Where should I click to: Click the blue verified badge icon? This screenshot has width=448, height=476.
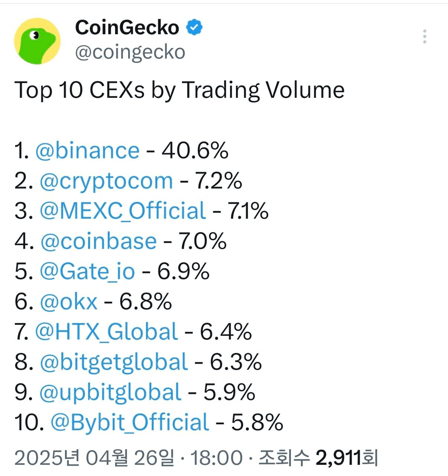[x=194, y=28]
